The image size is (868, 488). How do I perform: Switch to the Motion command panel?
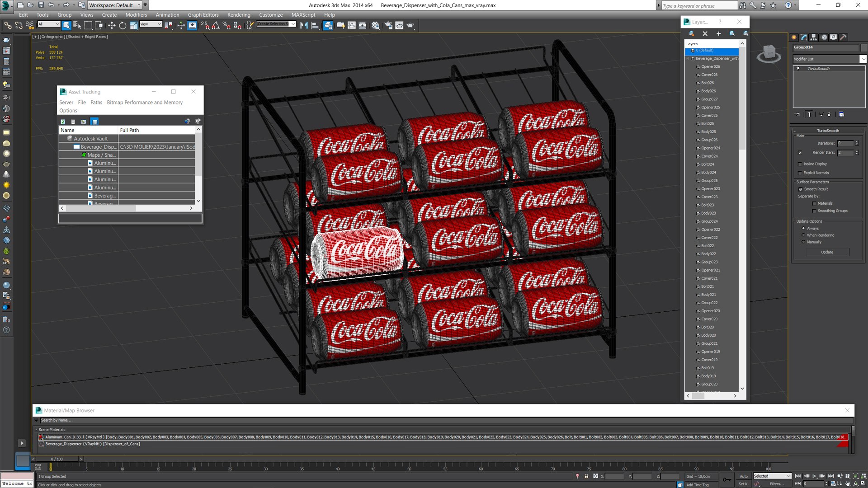[824, 38]
